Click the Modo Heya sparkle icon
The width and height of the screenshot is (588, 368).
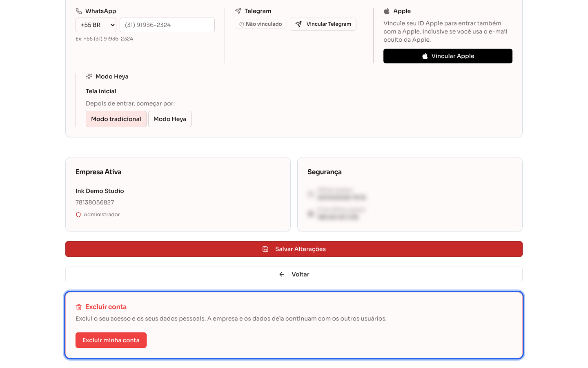coord(89,76)
